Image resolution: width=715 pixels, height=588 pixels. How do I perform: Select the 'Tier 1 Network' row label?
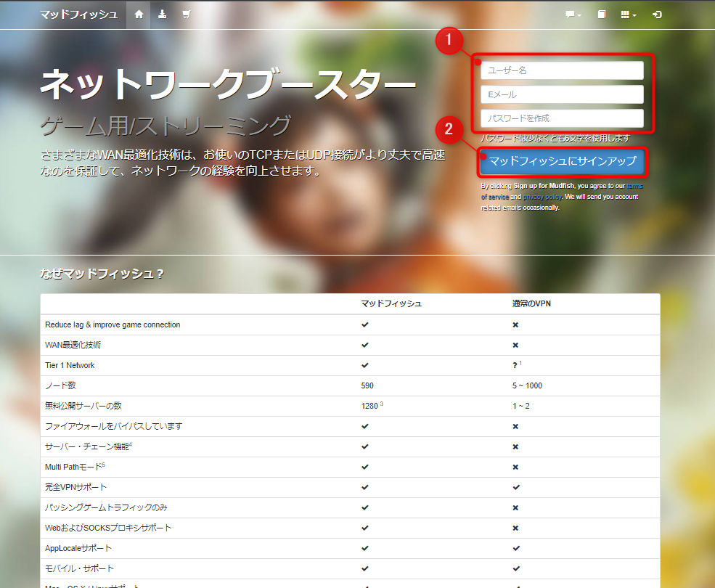[70, 365]
